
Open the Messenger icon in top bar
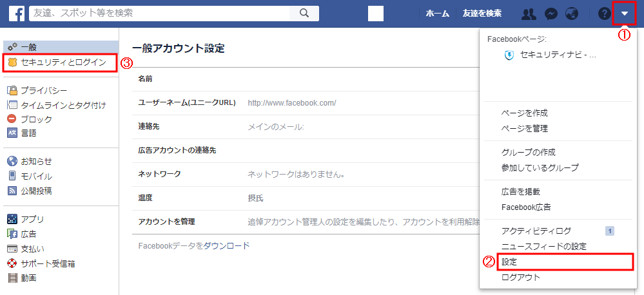pyautogui.click(x=551, y=14)
